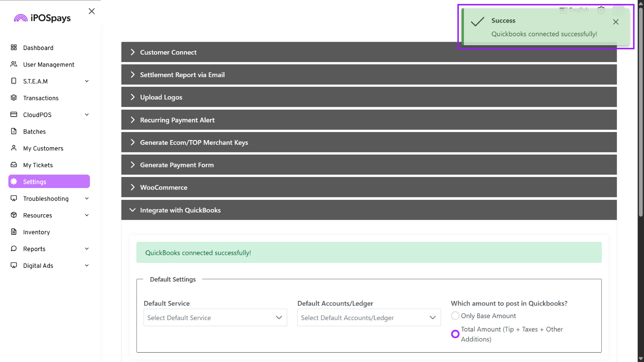Click the Inventory clipboard icon
This screenshot has height=362, width=644.
(14, 232)
